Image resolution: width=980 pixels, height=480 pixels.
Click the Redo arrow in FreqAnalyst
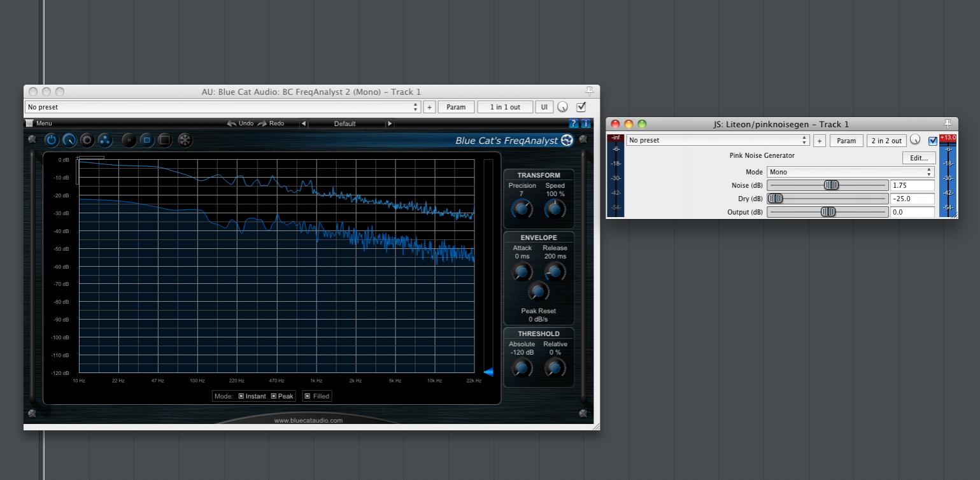tap(262, 124)
